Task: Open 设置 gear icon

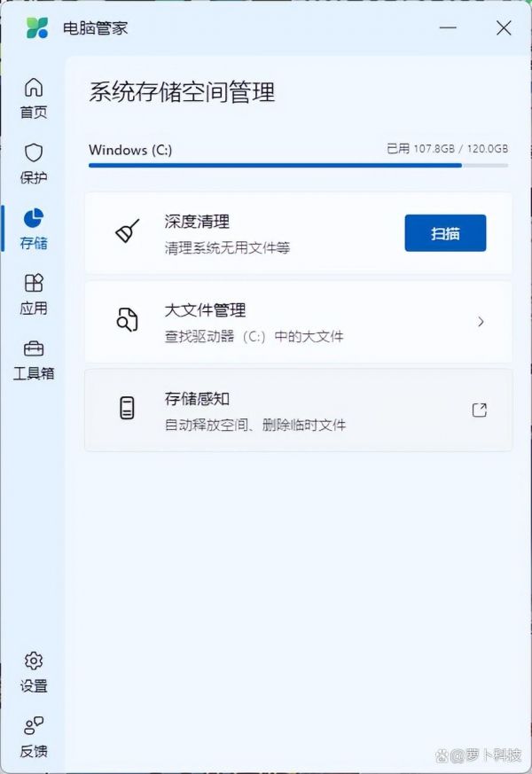Action: click(34, 661)
